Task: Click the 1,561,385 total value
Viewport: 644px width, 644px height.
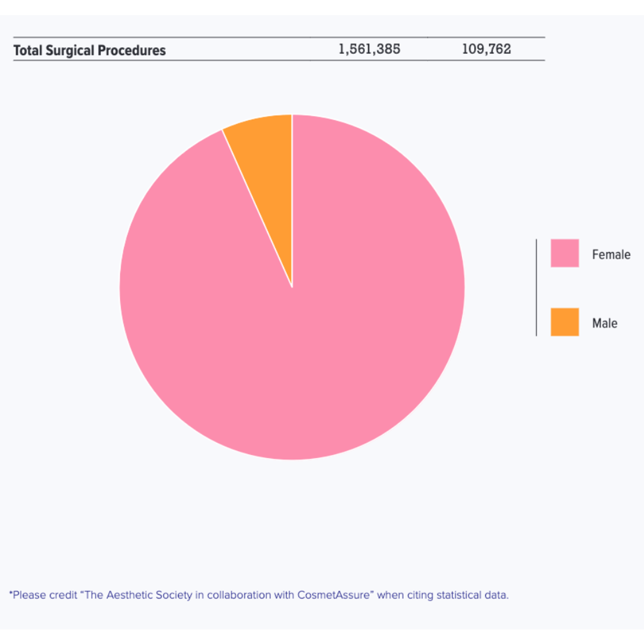Action: click(369, 49)
